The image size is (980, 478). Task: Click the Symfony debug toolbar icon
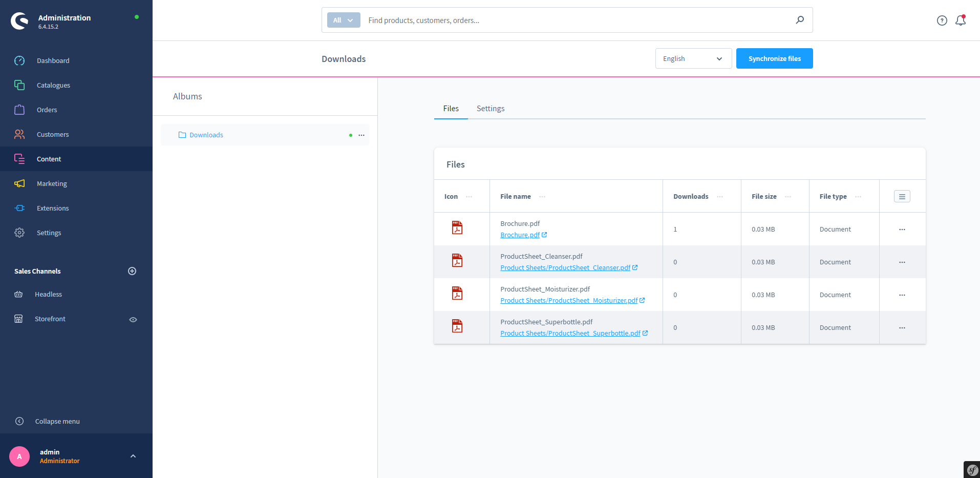(972, 470)
